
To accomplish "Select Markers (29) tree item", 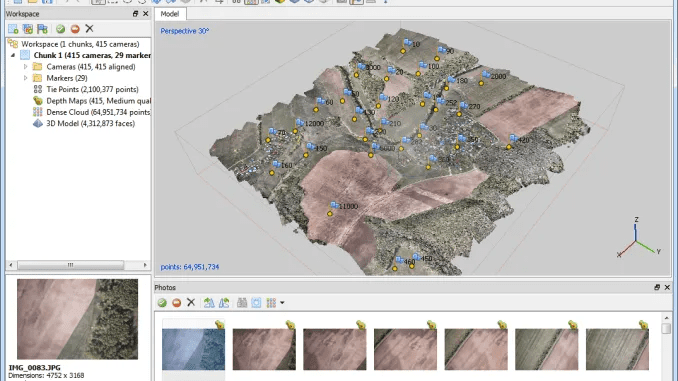I will 67,78.
